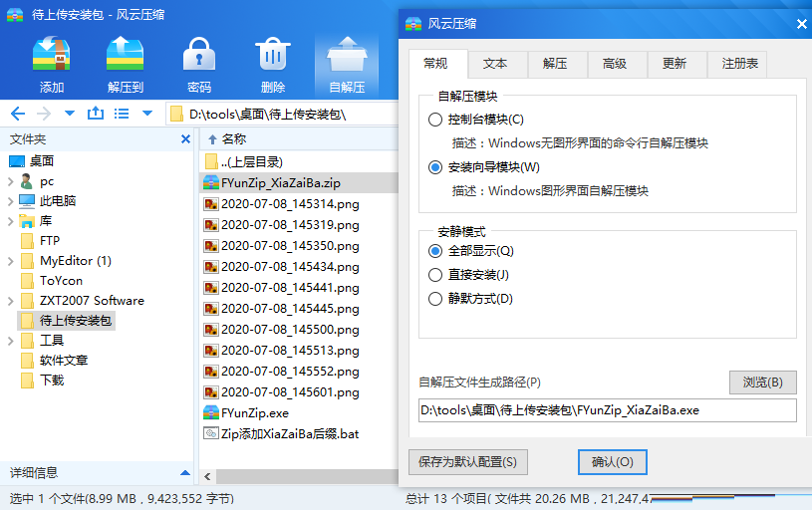Viewport: 812px width, 510px height.
Task: Click the 桌面 desktop icon in tree
Action: pyautogui.click(x=17, y=161)
